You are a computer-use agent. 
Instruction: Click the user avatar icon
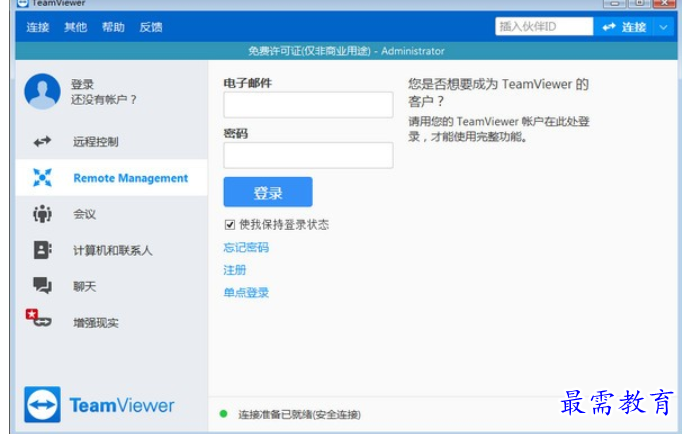(42, 91)
